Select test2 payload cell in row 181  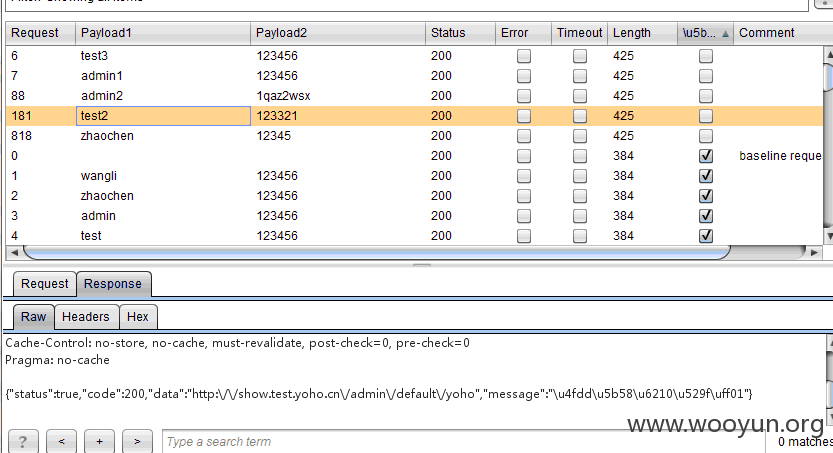pyautogui.click(x=163, y=116)
